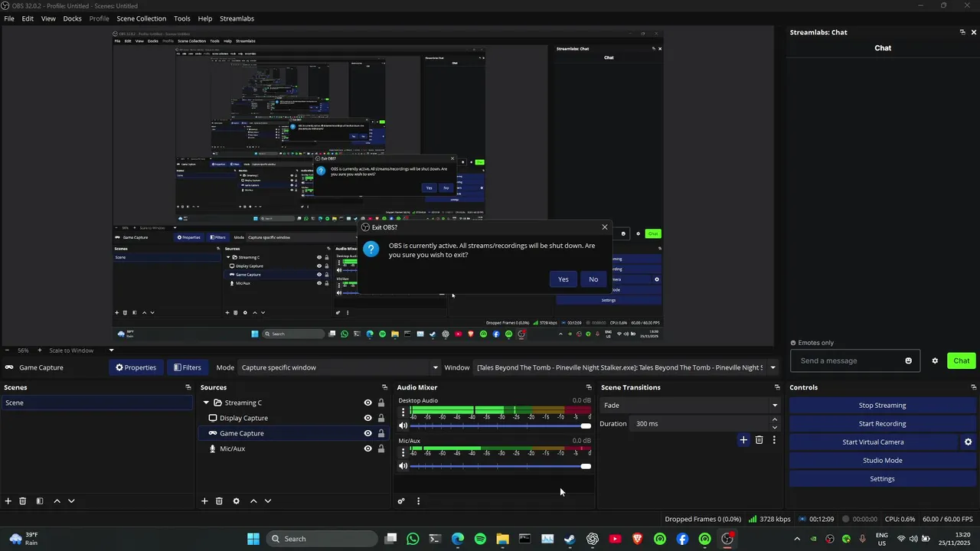Image resolution: width=980 pixels, height=551 pixels.
Task: Toggle lock on Display Capture source
Action: [x=381, y=418]
